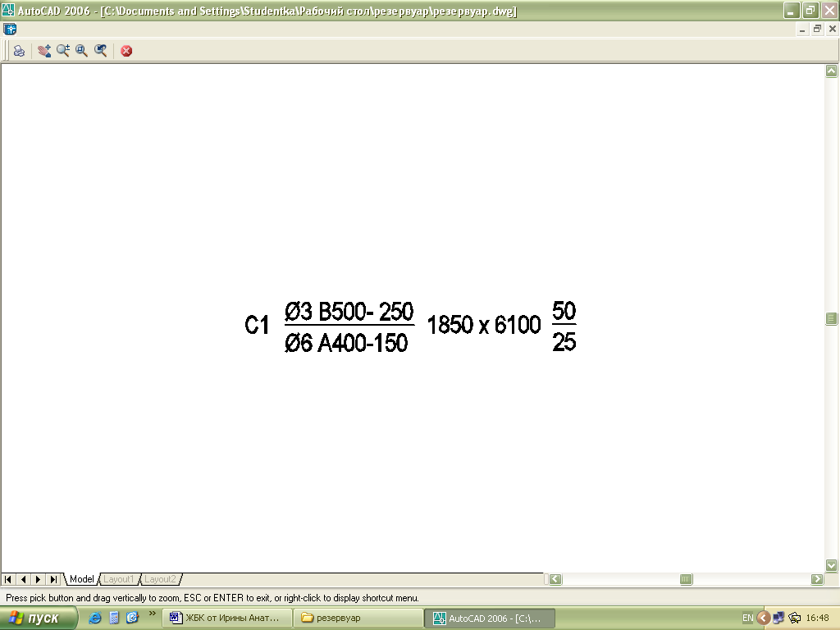Open the drawing document icon menu
Image resolution: width=840 pixels, height=630 pixels.
pos(10,29)
